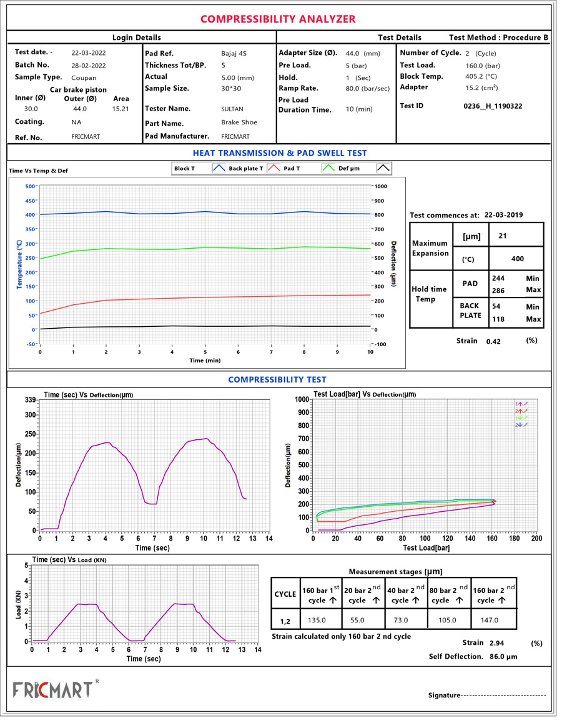This screenshot has height=728, width=562.
Task: Click the Login Details header
Action: (x=136, y=37)
